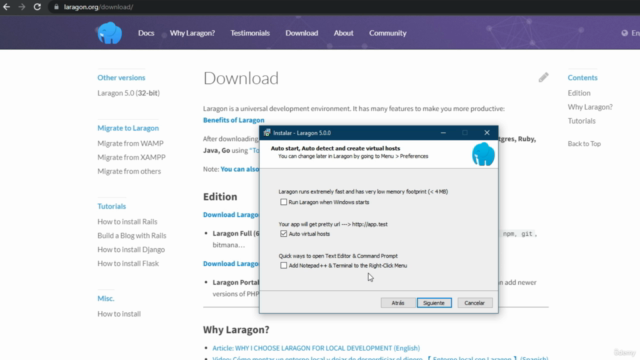The height and width of the screenshot is (360, 640).
Task: Jump to Why Laragon? in Contents
Action: point(590,107)
